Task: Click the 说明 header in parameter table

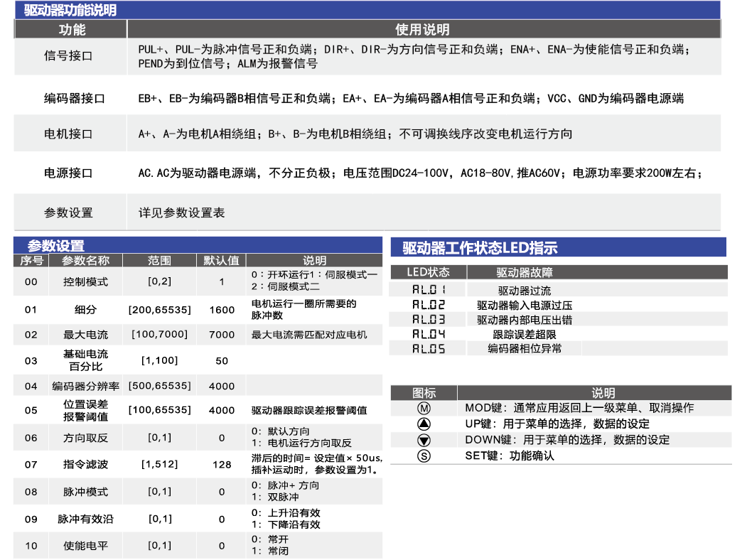Action: 314,261
